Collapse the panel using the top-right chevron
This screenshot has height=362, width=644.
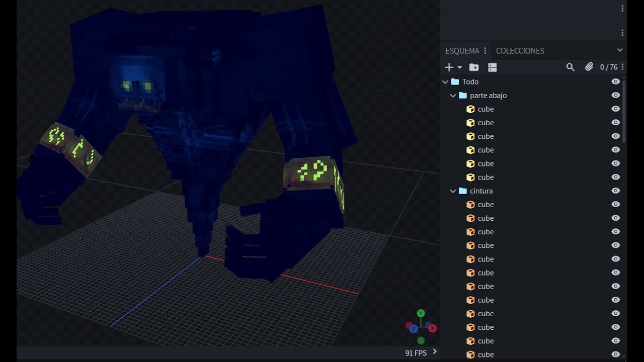[620, 50]
